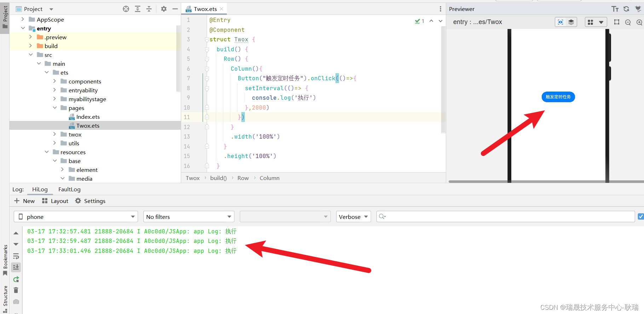Open the Verbose log level dropdown
This screenshot has height=314, width=644.
pyautogui.click(x=353, y=217)
